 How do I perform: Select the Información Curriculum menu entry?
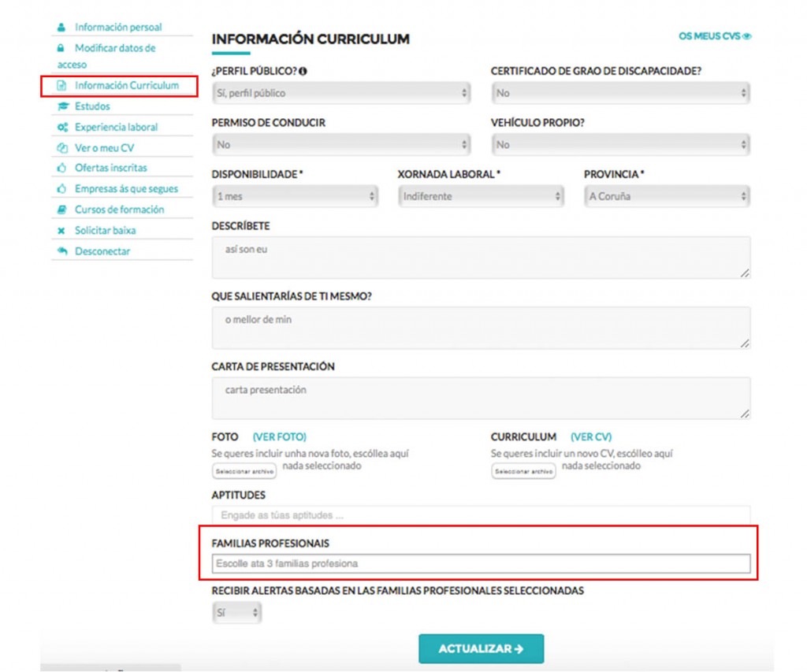coord(127,85)
